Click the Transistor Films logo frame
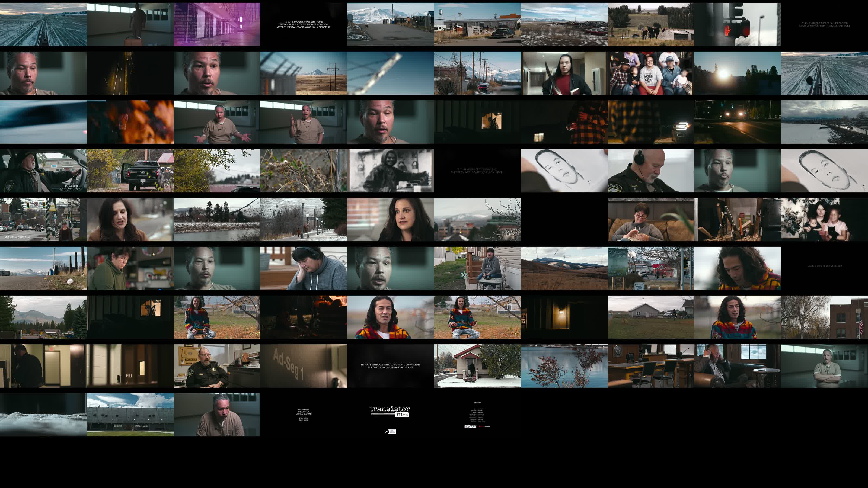This screenshot has width=868, height=488. click(x=390, y=415)
